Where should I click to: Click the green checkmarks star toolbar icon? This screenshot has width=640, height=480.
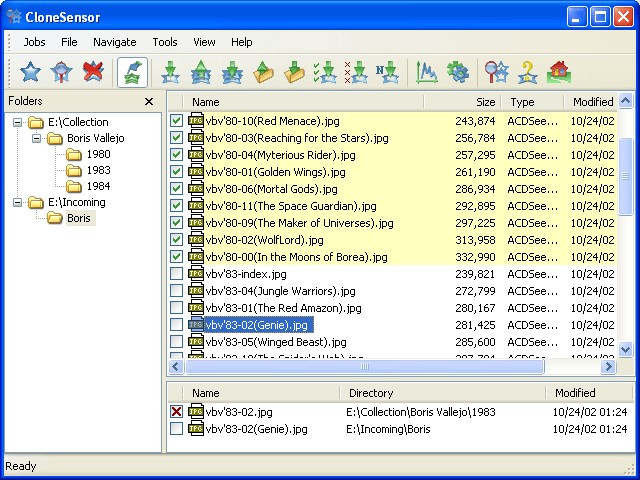325,72
